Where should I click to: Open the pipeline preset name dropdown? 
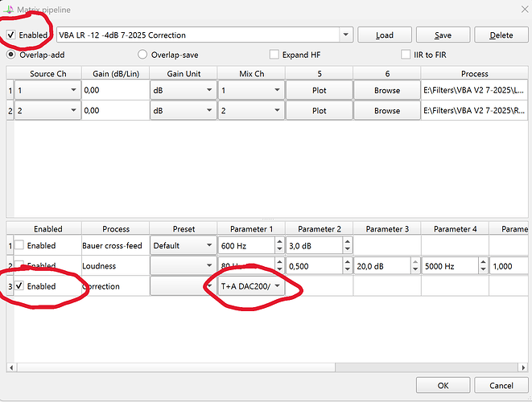pyautogui.click(x=346, y=35)
